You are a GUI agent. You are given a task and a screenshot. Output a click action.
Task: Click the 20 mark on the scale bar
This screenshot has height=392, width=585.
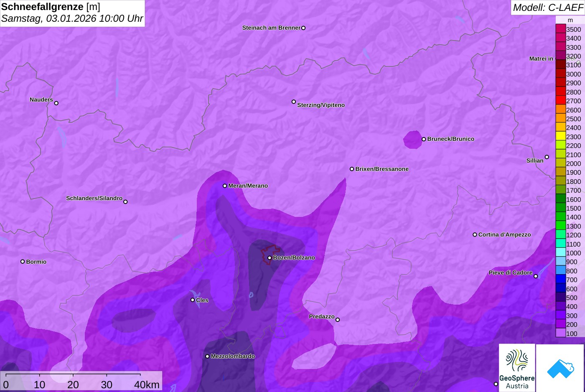[73, 384]
